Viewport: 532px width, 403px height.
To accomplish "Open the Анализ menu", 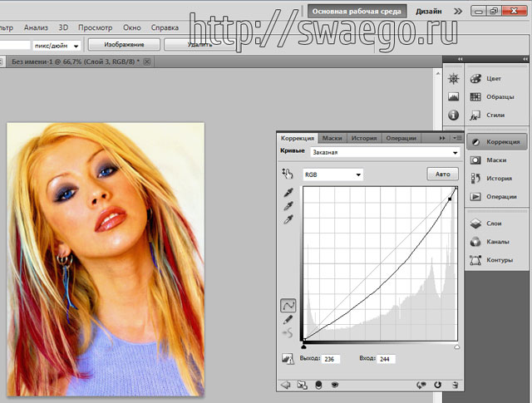I will (x=36, y=27).
